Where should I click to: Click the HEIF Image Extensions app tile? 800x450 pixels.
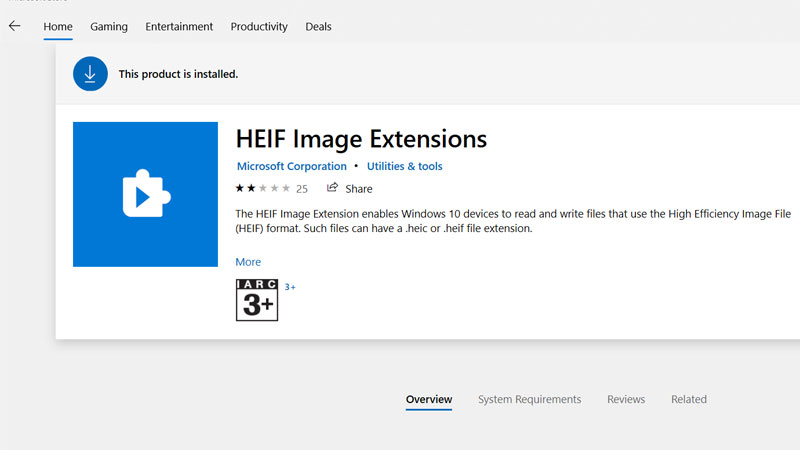point(145,194)
